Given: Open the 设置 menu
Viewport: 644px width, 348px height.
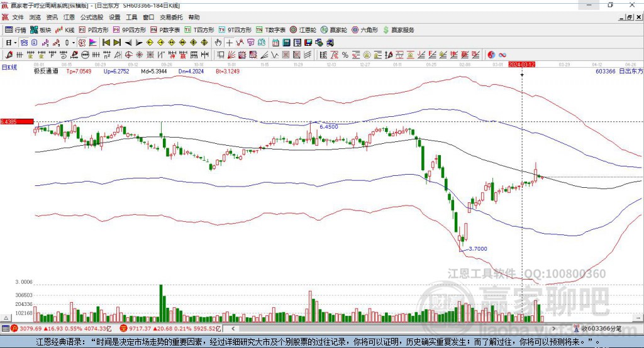Looking at the screenshot, I should 114,17.
